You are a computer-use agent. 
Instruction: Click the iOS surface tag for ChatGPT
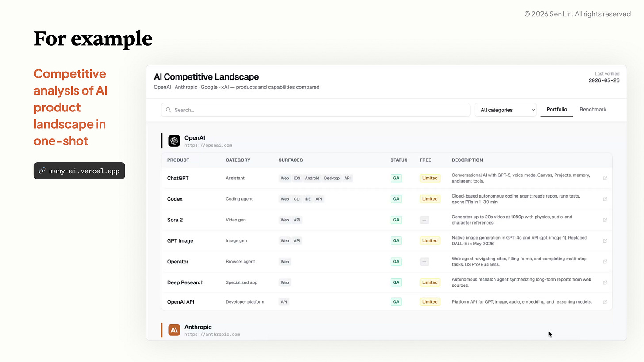(x=297, y=178)
